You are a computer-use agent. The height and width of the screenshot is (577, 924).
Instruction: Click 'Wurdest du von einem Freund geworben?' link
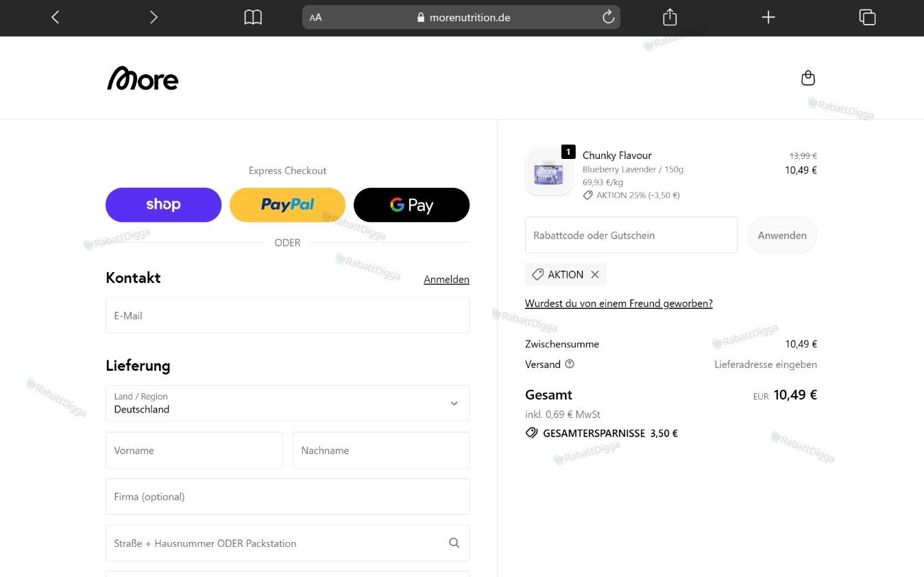pyautogui.click(x=619, y=304)
